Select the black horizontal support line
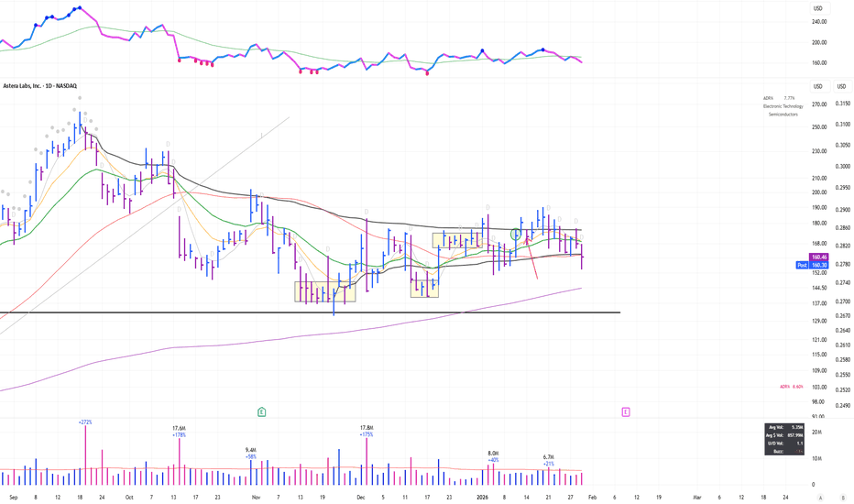 point(311,312)
